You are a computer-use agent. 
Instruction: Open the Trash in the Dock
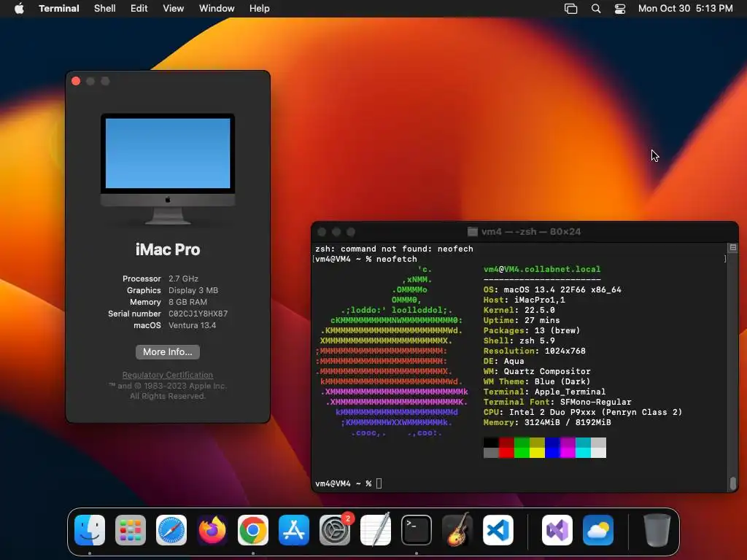point(657,530)
